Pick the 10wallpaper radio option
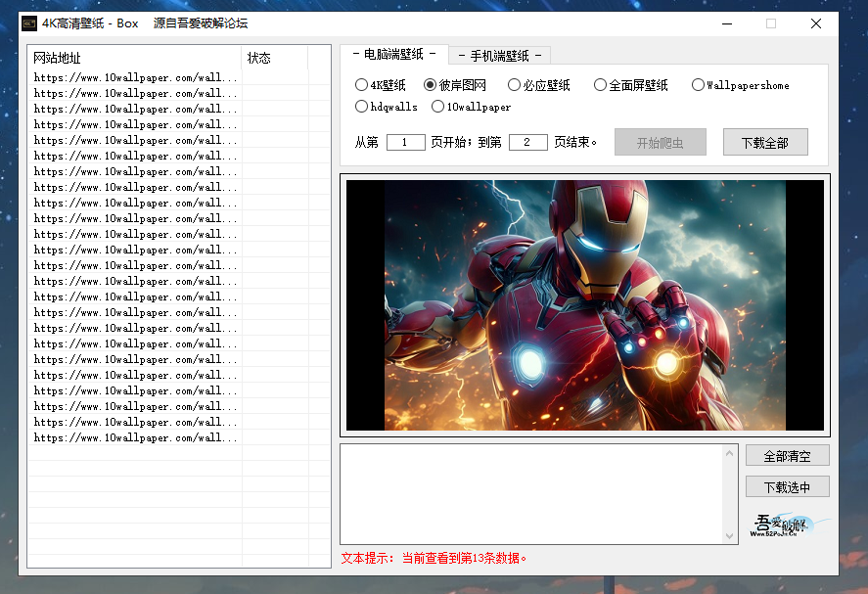 438,107
